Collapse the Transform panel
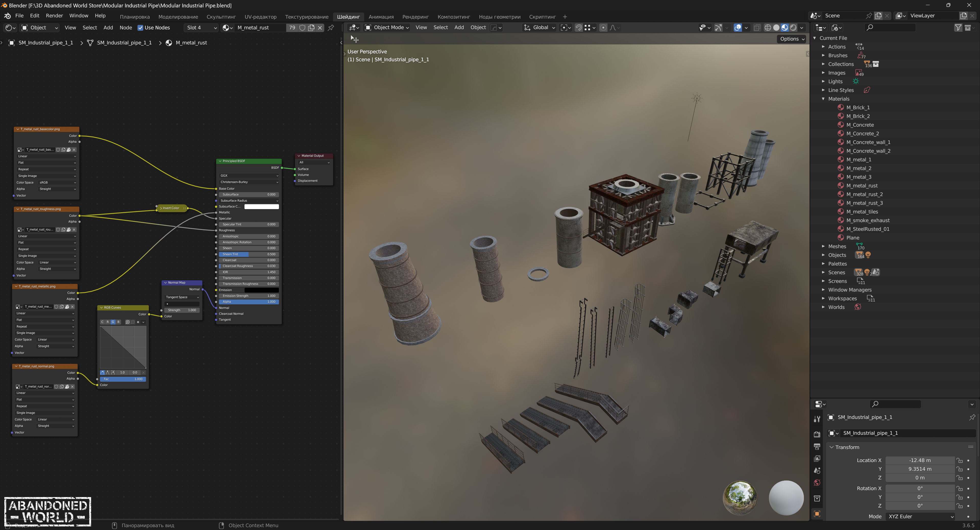 pyautogui.click(x=832, y=448)
